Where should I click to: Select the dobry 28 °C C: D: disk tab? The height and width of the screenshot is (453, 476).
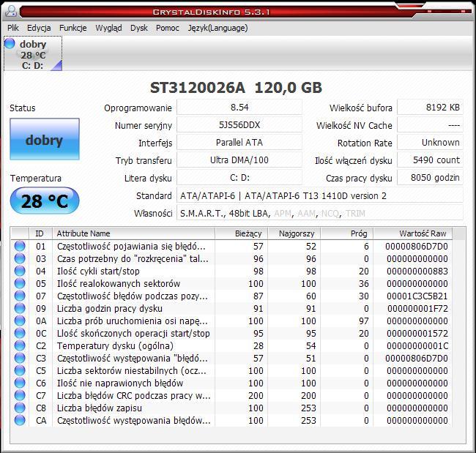point(33,53)
